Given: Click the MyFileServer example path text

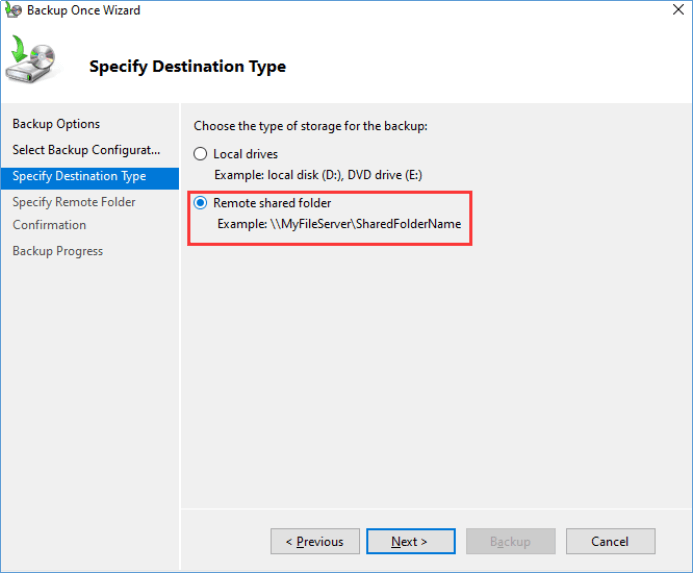Looking at the screenshot, I should (x=339, y=224).
